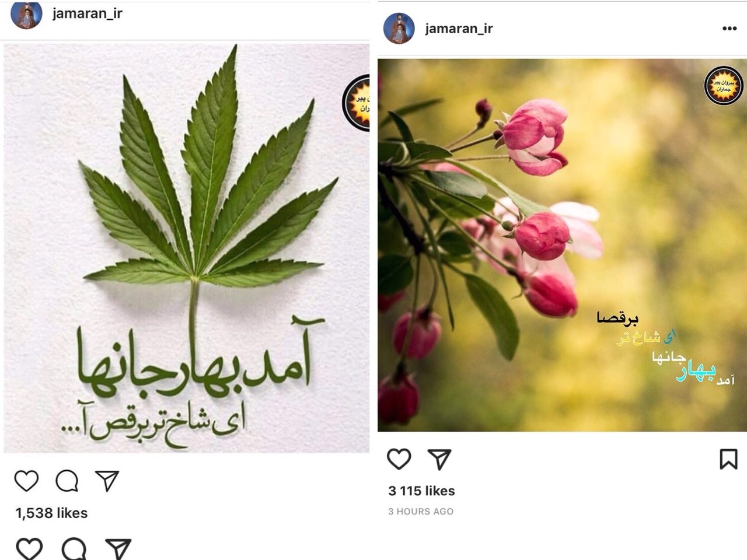The width and height of the screenshot is (747, 560).
Task: View the 1,538 likes list
Action: tap(51, 513)
